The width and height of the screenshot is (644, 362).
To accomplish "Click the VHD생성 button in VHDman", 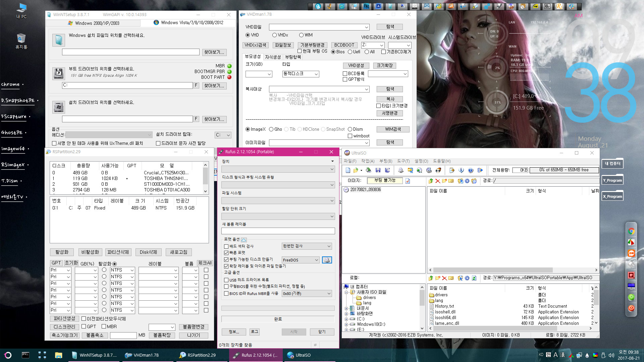I will [x=356, y=66].
